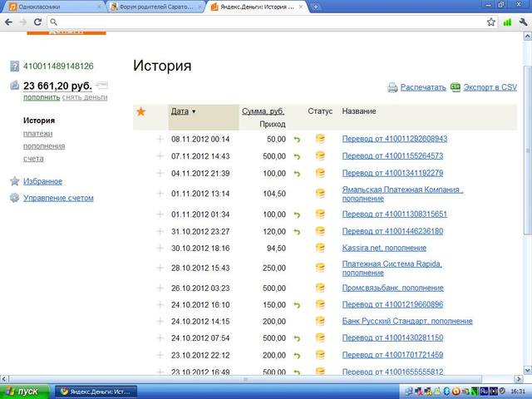This screenshot has height=399, width=532.
Task: Switch to the Одноклассники browser tab
Action: 54,7
